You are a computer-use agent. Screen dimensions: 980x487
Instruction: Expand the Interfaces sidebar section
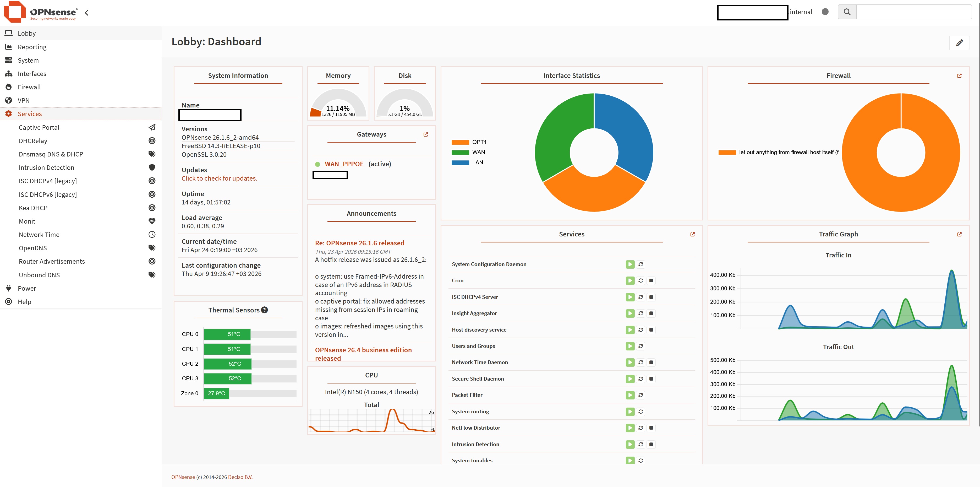point(32,74)
